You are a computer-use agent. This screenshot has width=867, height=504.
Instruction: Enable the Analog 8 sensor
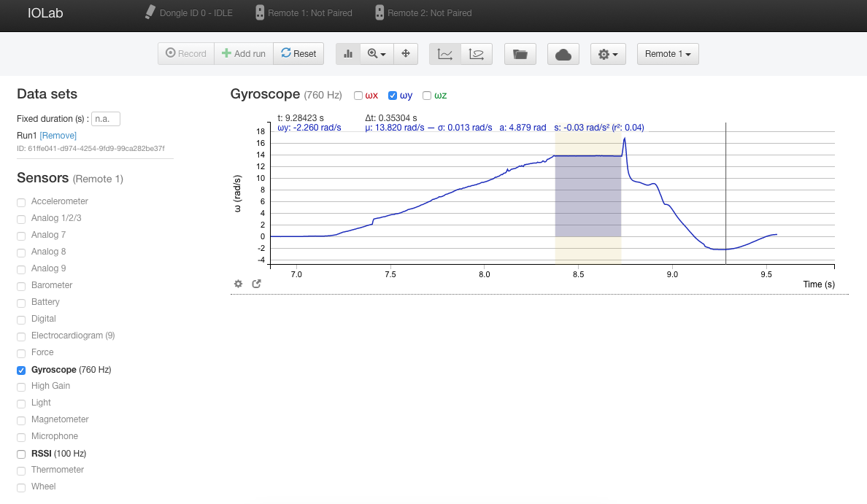coord(21,252)
